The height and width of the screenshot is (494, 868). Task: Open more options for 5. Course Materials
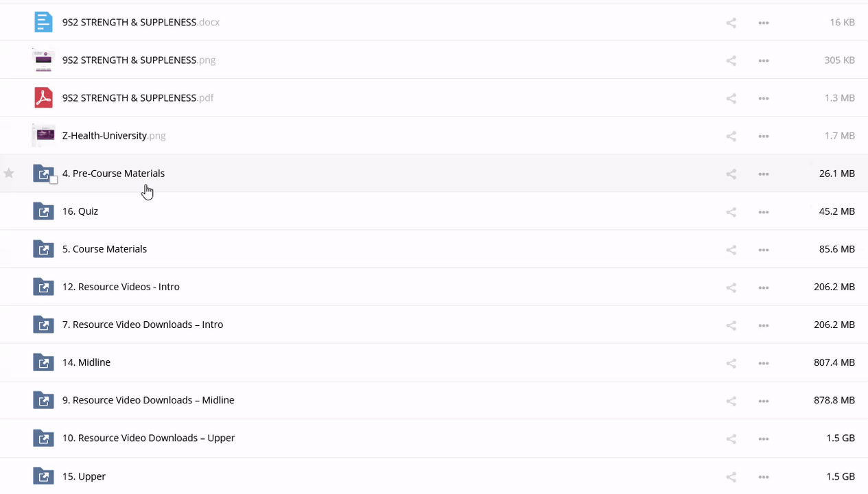(763, 249)
